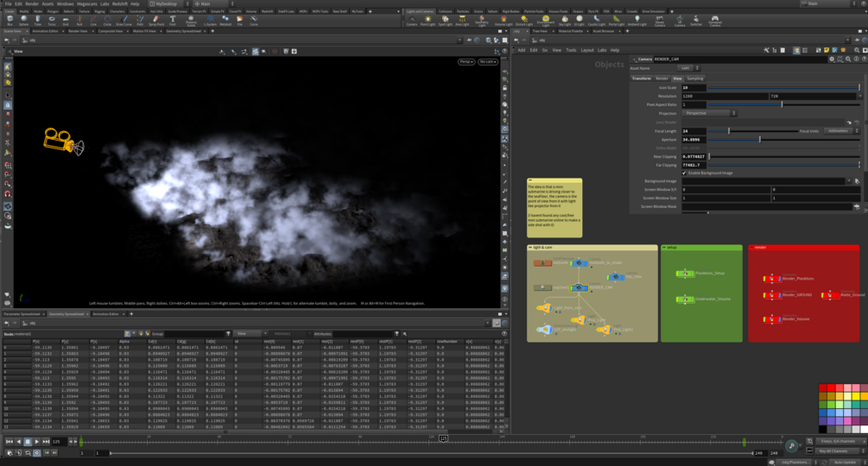Select the Box shelf tool
The width and height of the screenshot is (868, 466).
[x=10, y=21]
